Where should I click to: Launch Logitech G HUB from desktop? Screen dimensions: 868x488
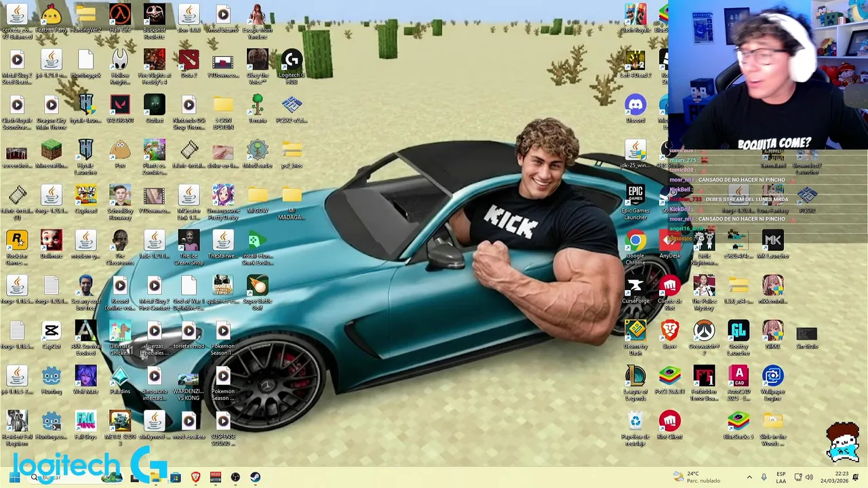(292, 66)
